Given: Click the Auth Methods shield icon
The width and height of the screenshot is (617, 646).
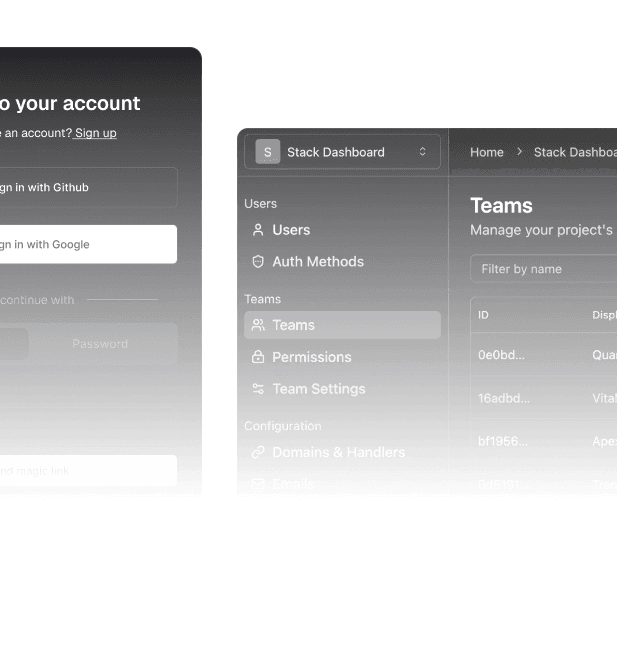Looking at the screenshot, I should (x=258, y=262).
